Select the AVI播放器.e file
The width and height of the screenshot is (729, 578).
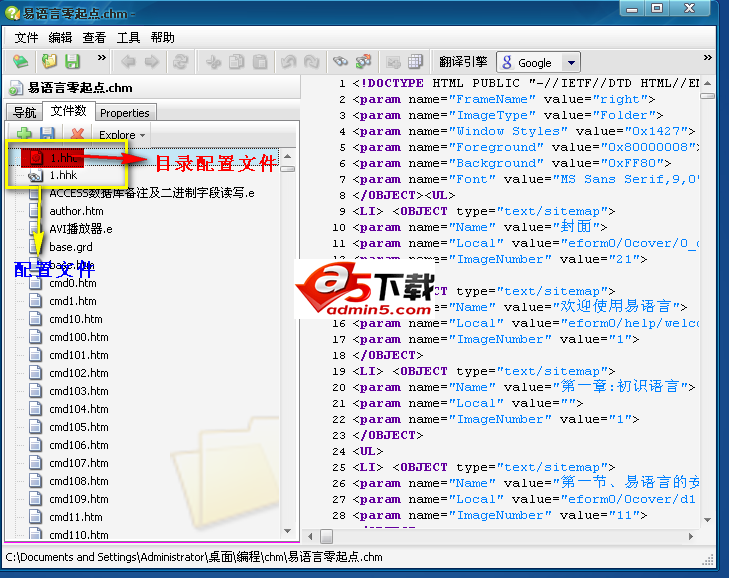pyautogui.click(x=81, y=229)
